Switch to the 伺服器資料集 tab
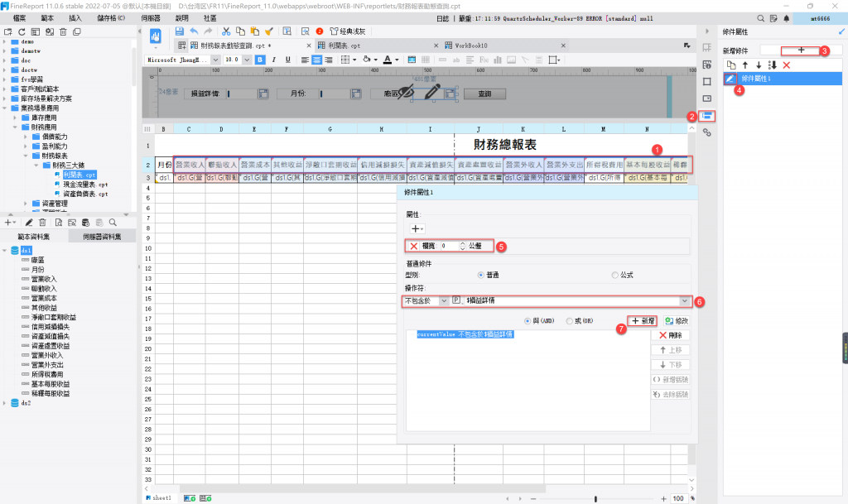This screenshot has height=504, width=848. (x=102, y=237)
